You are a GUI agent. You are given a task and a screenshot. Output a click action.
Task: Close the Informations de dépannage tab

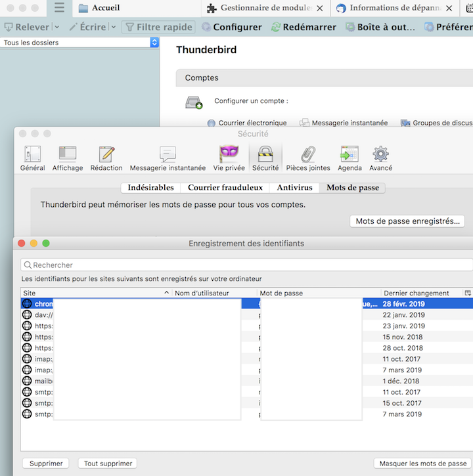449,9
